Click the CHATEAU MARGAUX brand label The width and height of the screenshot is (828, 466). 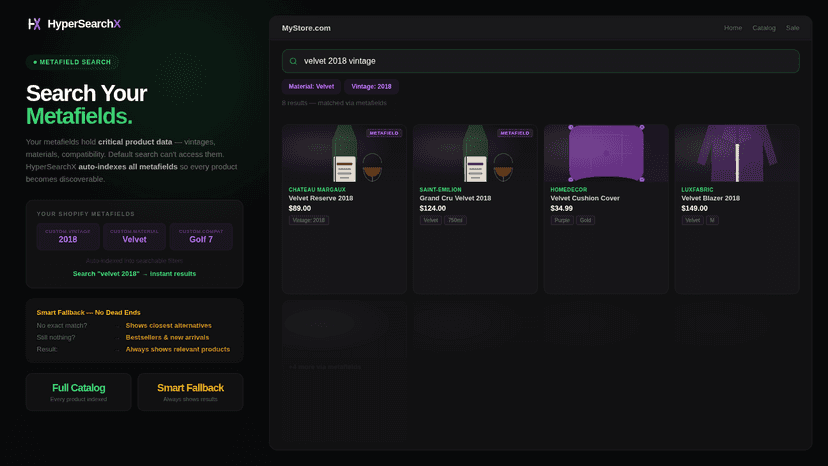coord(317,190)
